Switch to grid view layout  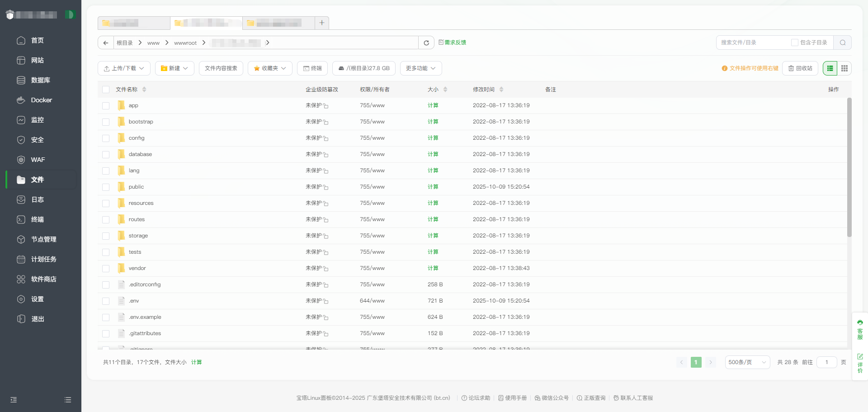coord(844,68)
